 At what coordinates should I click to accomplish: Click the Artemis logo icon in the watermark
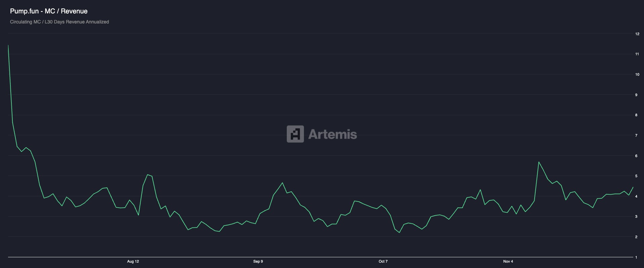pyautogui.click(x=295, y=134)
